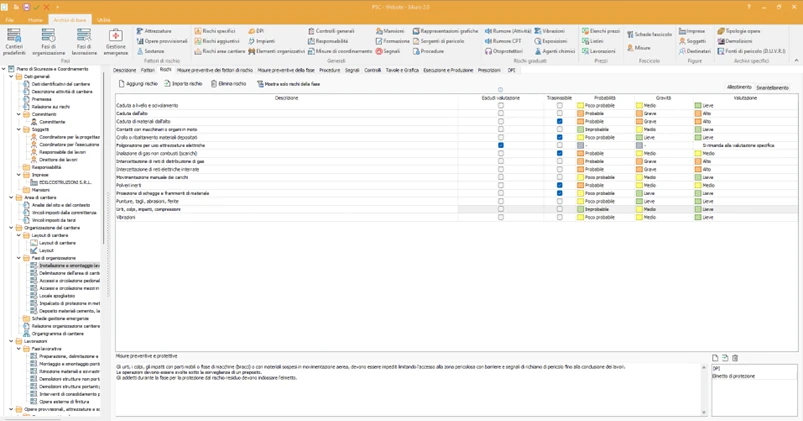Open Cantieri predefiniti in the ribbon
Viewport: 803px width, 421px height.
(14, 40)
